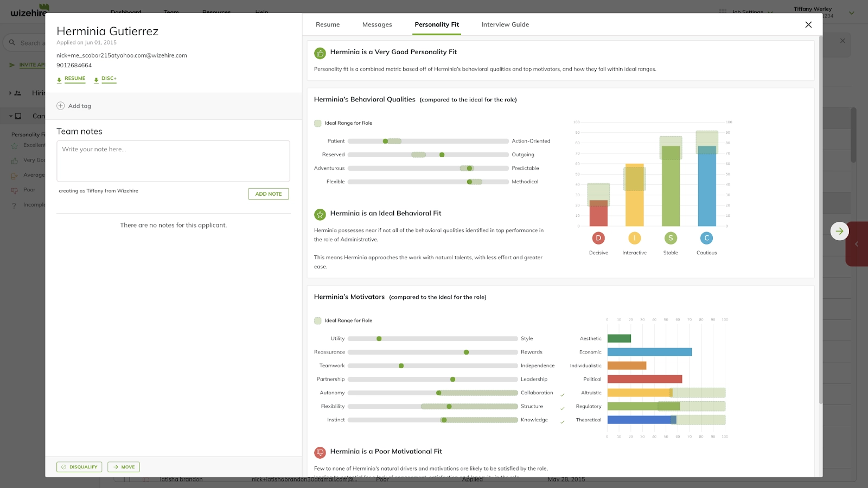
Task: Click the Decisive D circle icon
Action: (598, 238)
